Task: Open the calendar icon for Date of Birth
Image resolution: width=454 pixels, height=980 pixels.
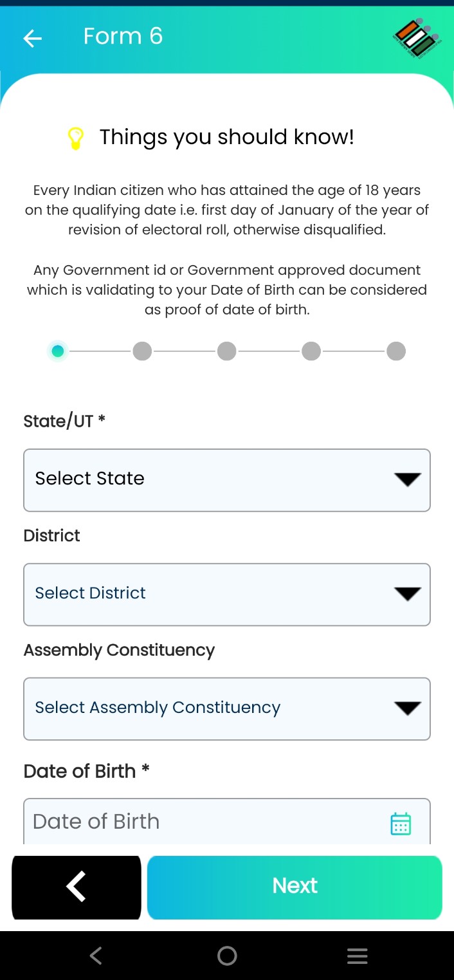Action: 400,822
